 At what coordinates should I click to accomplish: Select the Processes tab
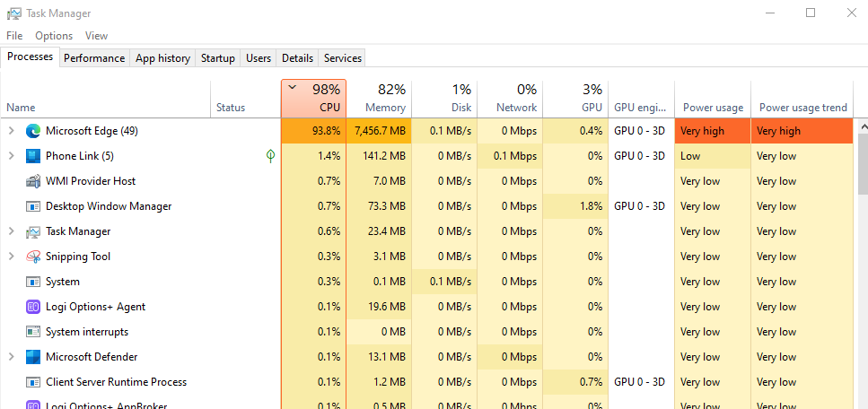[30, 57]
